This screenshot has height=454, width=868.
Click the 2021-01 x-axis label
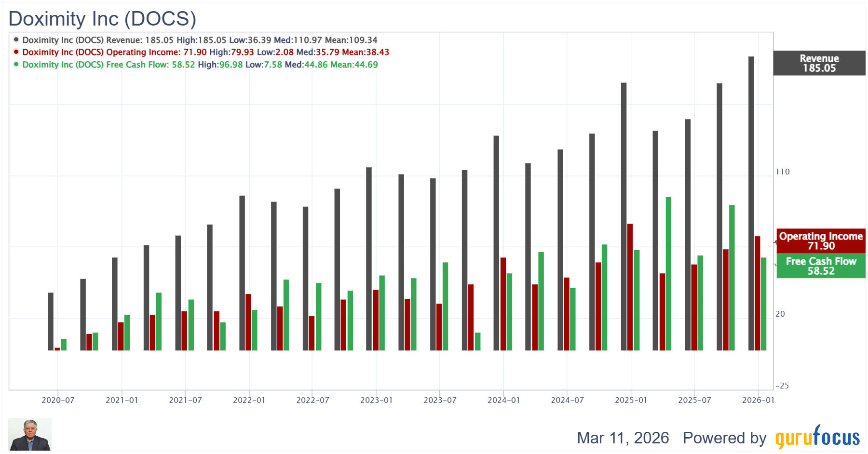click(x=122, y=400)
